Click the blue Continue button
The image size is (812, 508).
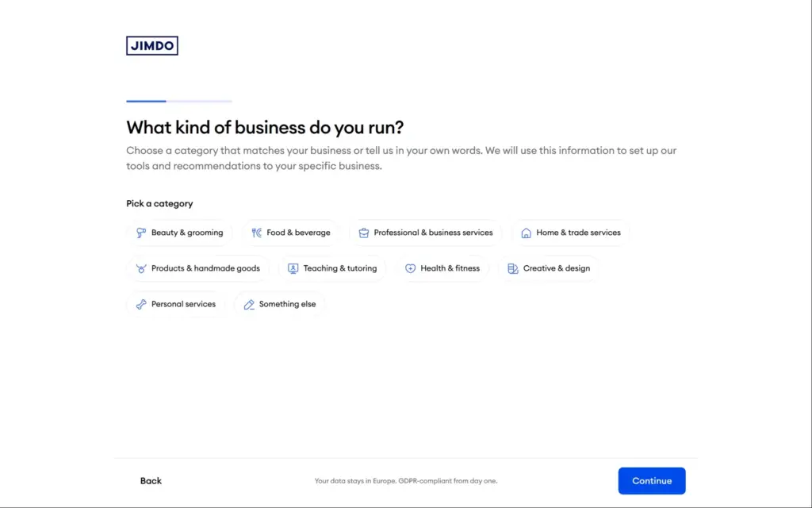(x=652, y=481)
